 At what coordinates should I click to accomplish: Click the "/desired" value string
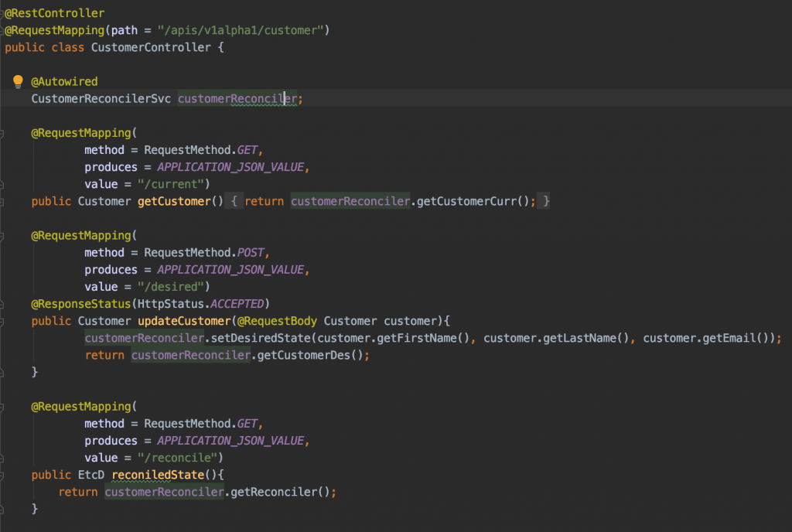click(x=178, y=287)
